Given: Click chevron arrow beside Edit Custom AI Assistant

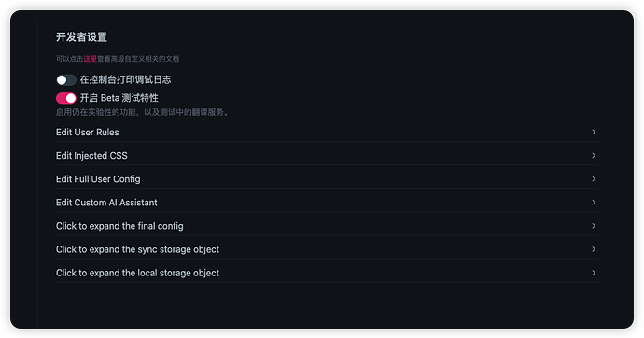Looking at the screenshot, I should (594, 202).
